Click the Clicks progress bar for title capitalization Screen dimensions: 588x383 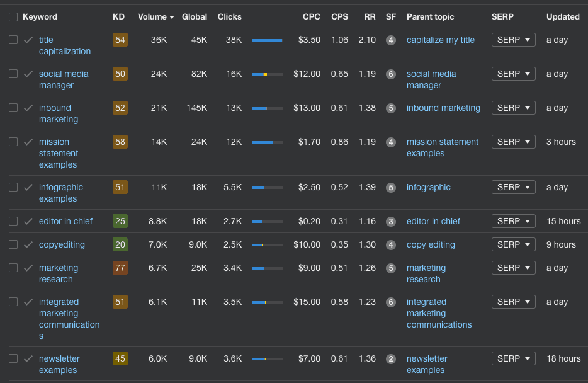tap(267, 40)
